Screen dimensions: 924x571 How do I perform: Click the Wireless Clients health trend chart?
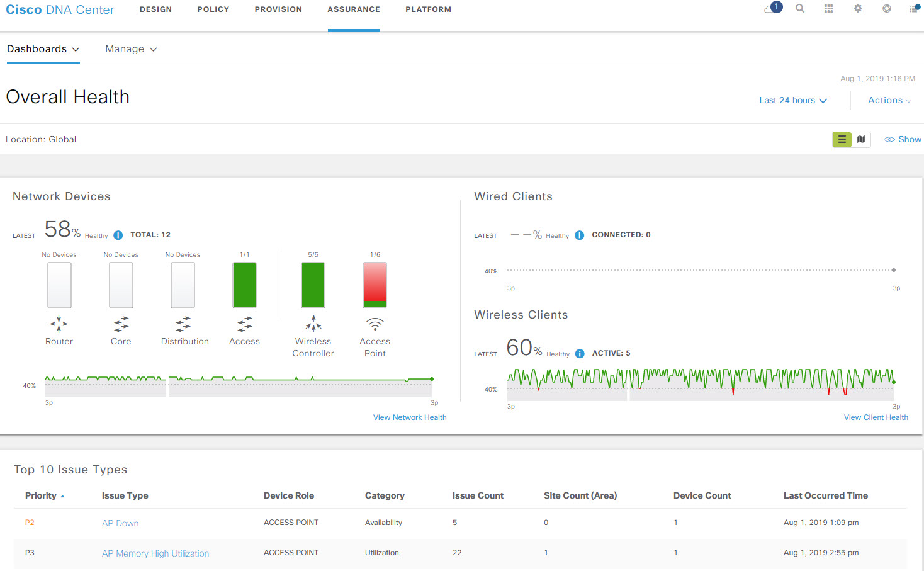point(701,384)
